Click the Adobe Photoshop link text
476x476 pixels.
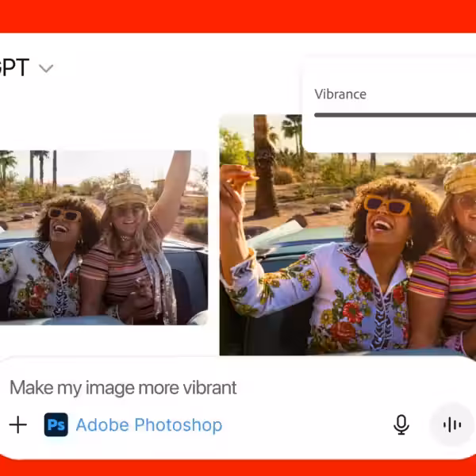[149, 425]
